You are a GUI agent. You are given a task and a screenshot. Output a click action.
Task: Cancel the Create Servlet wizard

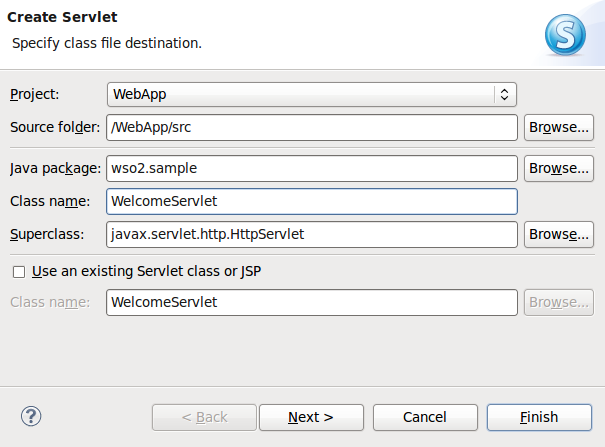pyautogui.click(x=425, y=417)
